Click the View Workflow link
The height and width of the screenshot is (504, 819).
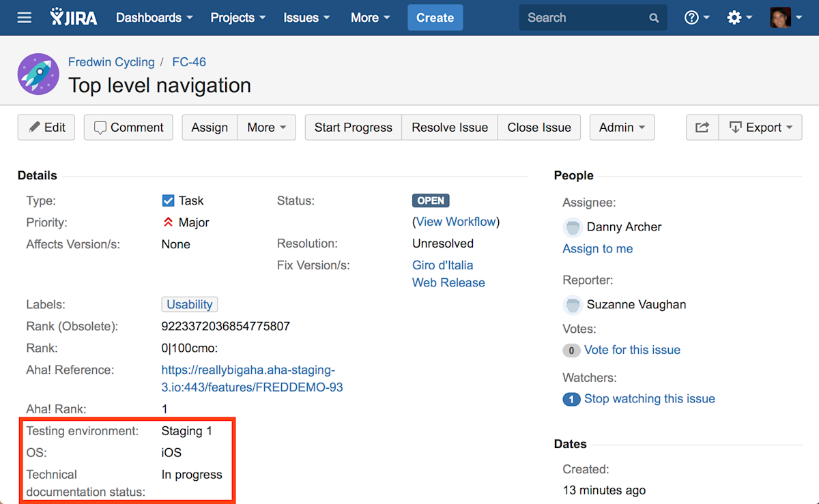(x=456, y=222)
